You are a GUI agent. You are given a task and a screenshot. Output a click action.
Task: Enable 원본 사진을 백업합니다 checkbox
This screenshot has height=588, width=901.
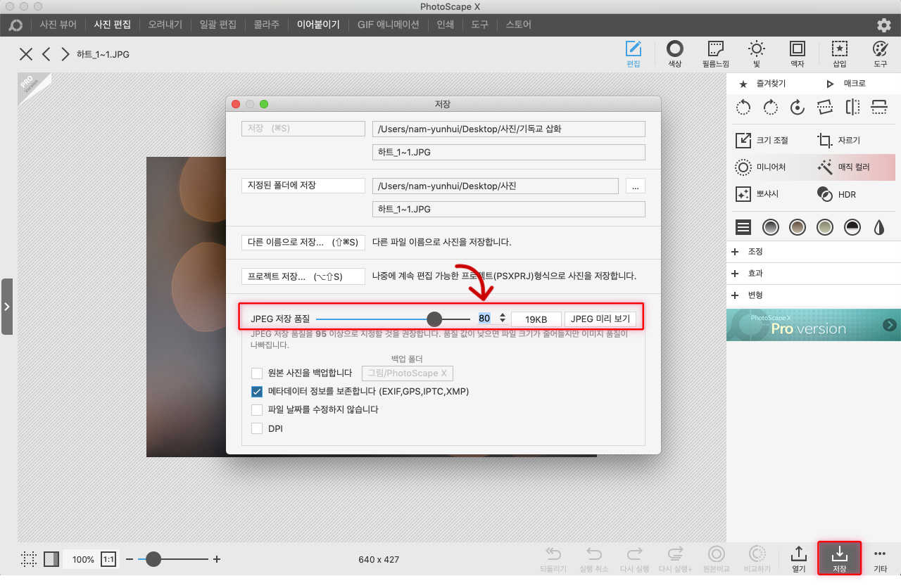pyautogui.click(x=257, y=373)
